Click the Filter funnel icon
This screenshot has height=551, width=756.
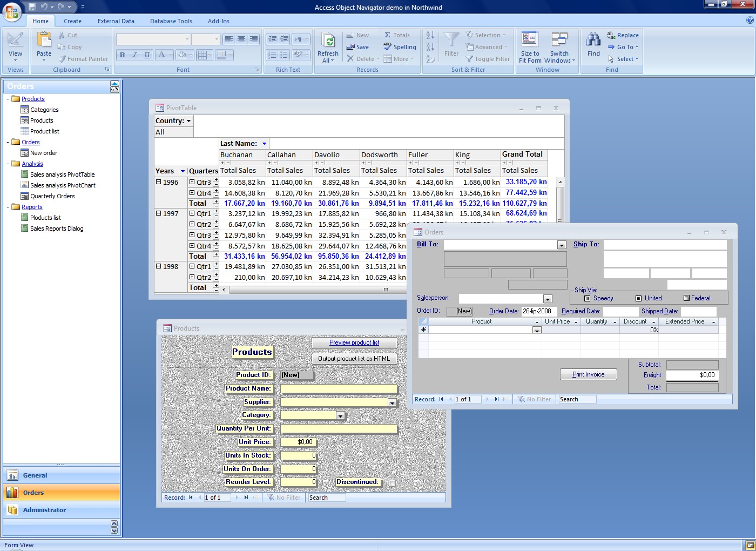click(x=451, y=40)
